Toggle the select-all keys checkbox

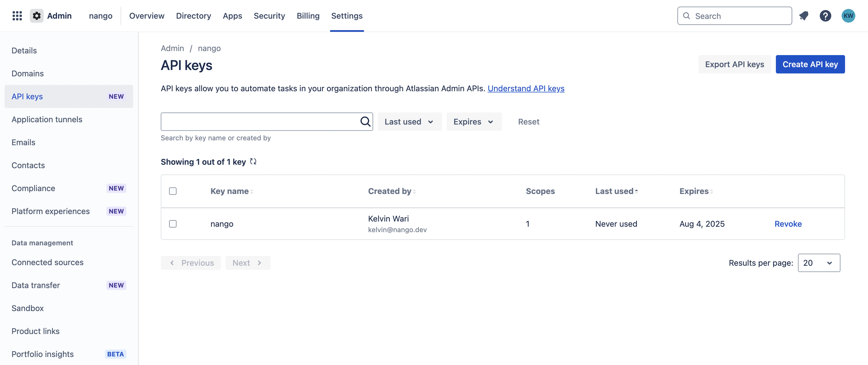(x=173, y=191)
